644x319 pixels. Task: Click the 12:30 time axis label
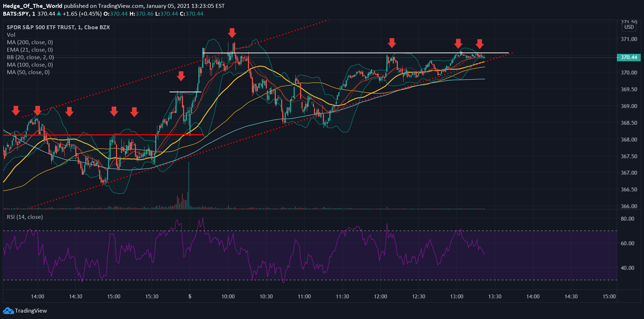coord(419,296)
